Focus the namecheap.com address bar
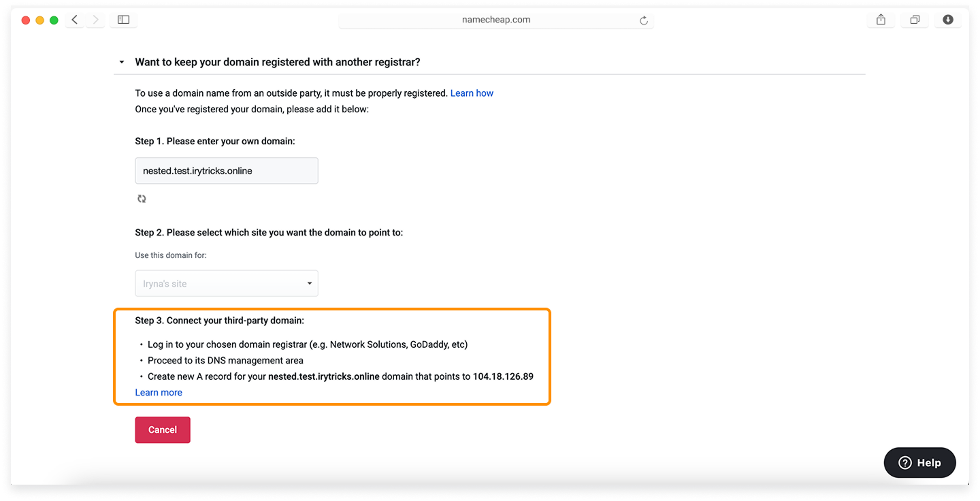Viewport: 980px width, 501px height. pos(496,20)
